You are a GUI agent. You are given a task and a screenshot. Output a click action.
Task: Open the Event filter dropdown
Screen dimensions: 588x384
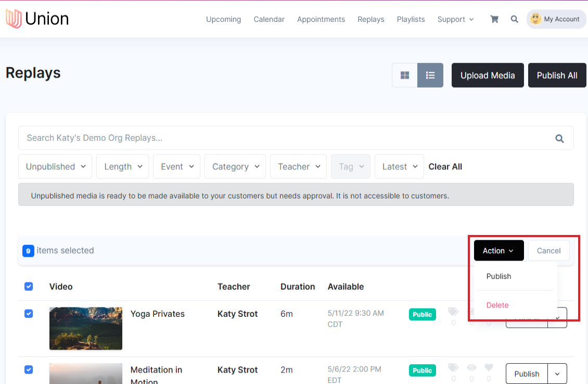[176, 166]
